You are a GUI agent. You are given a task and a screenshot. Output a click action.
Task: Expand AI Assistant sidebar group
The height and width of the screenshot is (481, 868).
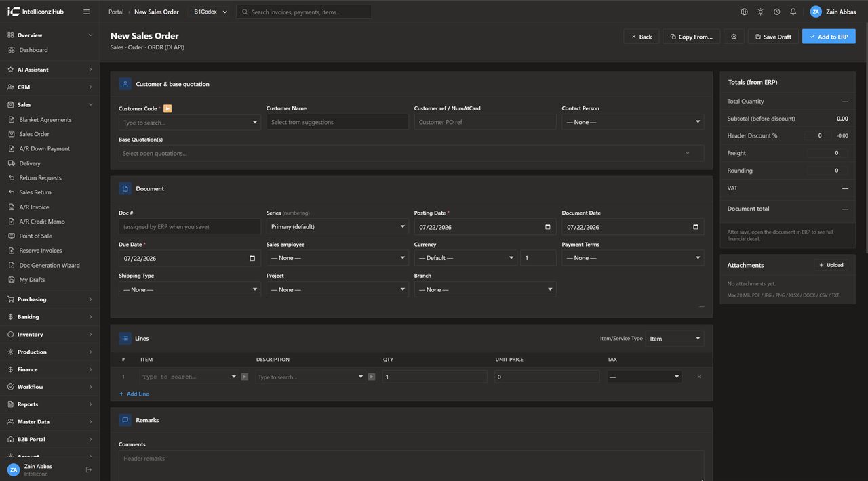50,70
